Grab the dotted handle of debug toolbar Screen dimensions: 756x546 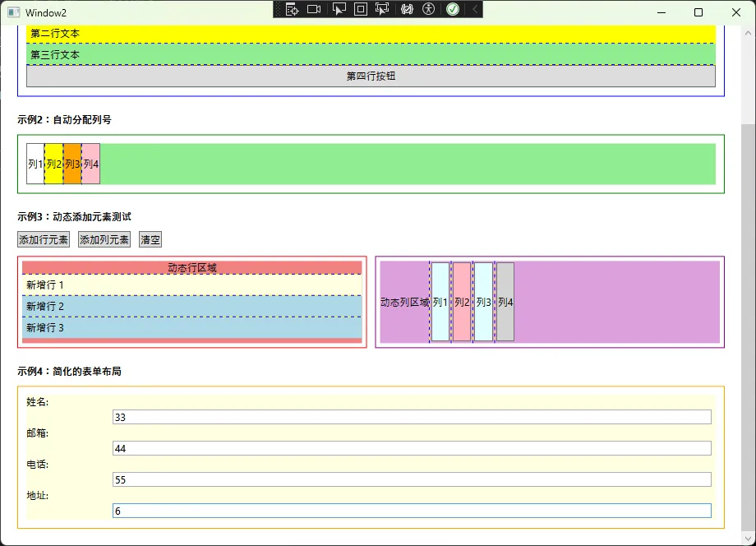click(279, 9)
